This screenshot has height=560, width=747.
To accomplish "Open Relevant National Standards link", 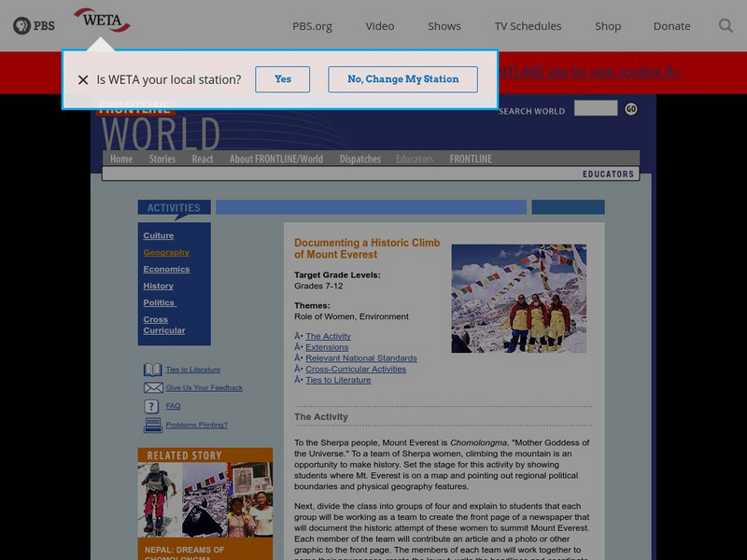I will point(361,358).
